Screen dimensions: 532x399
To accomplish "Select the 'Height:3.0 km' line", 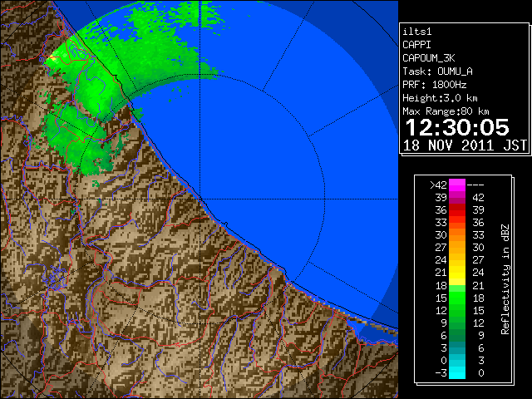I will coord(440,98).
